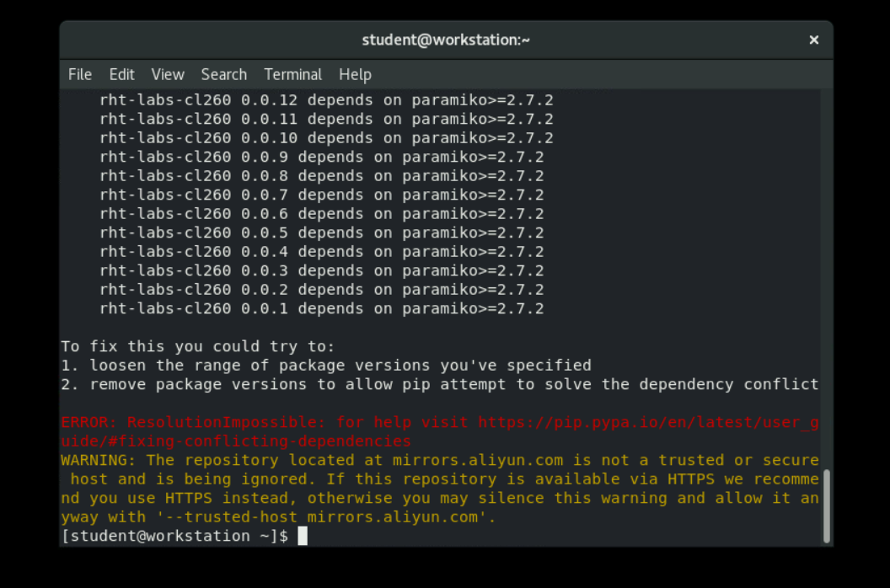This screenshot has width=890, height=588.
Task: Click the 'To fix this you could try to:' line
Action: tap(197, 346)
